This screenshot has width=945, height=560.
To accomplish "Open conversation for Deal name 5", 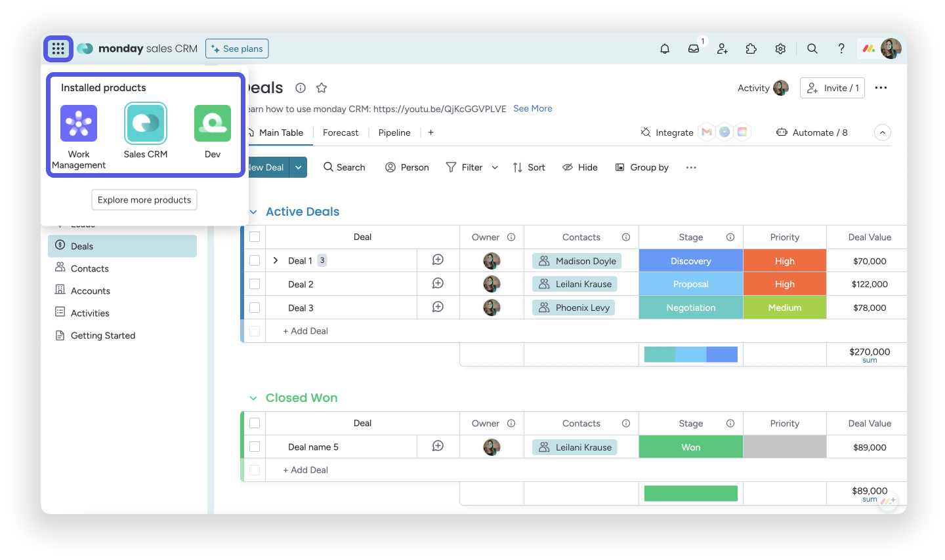I will click(x=438, y=447).
